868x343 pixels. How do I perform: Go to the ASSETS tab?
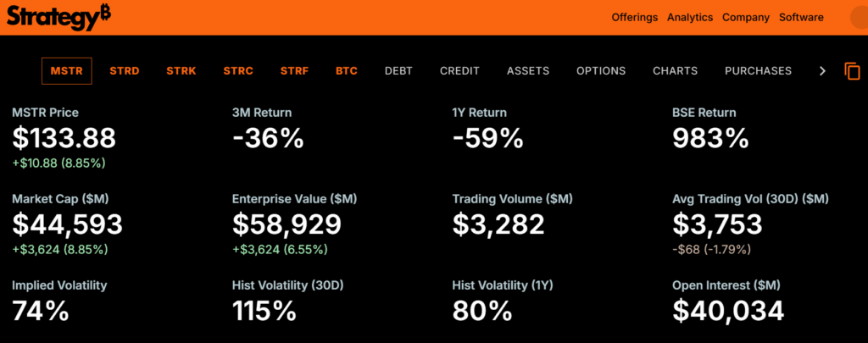(x=528, y=71)
